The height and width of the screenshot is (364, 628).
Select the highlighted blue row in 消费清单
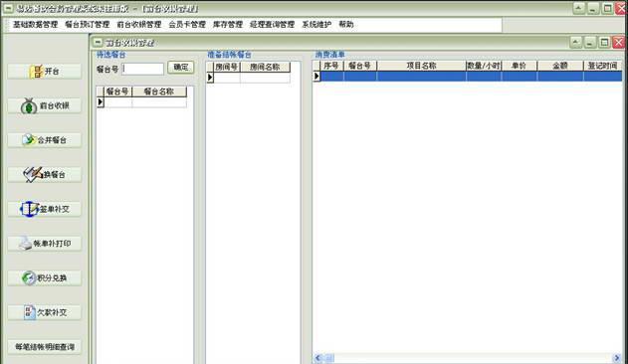(471, 77)
